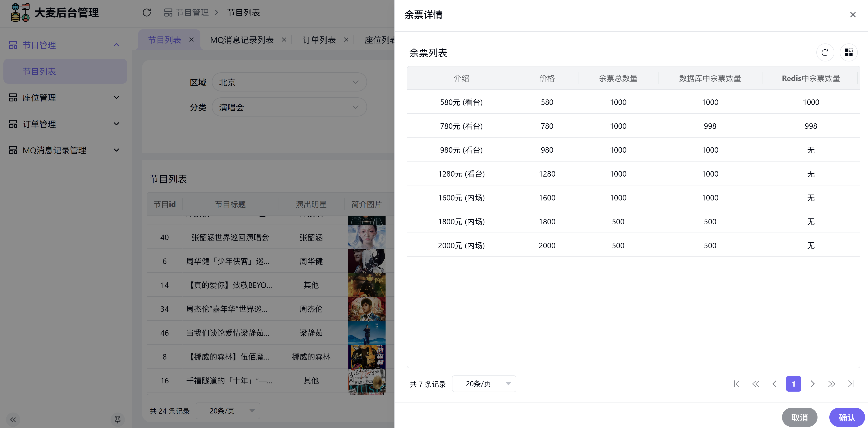Jump to the first page of tickets
The height and width of the screenshot is (428, 868).
737,384
